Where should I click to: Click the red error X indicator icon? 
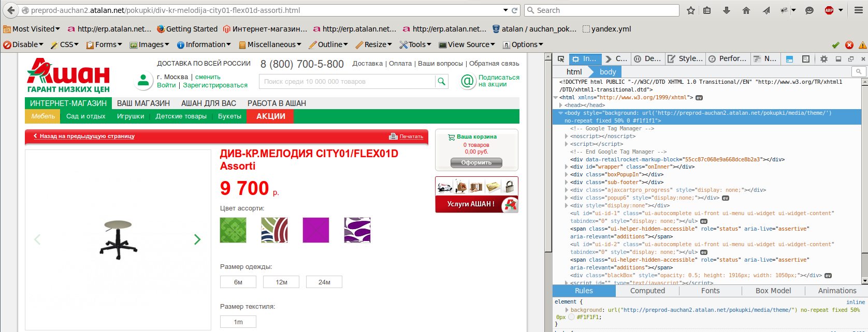pyautogui.click(x=849, y=45)
